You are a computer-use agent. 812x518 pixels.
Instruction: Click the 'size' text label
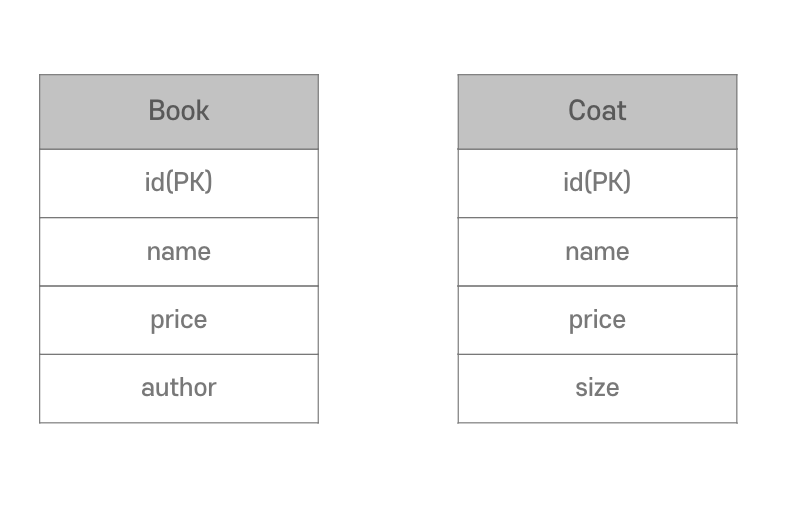coord(597,387)
